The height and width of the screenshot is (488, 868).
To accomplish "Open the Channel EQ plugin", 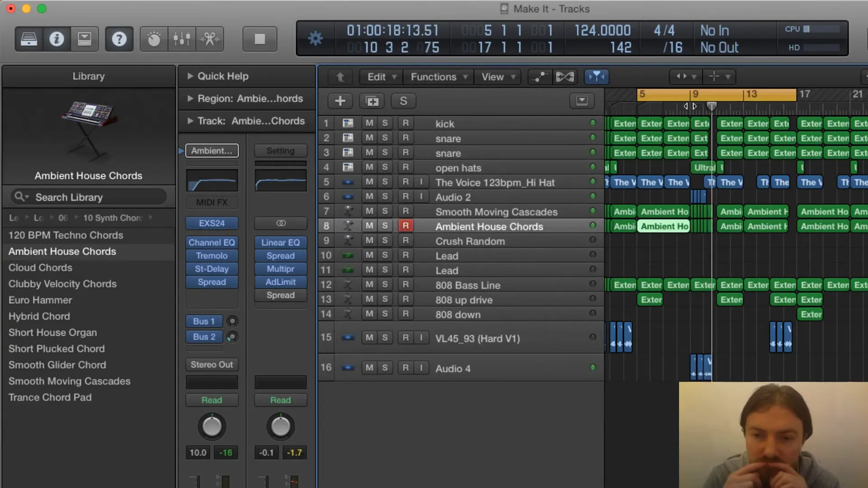I will 212,243.
